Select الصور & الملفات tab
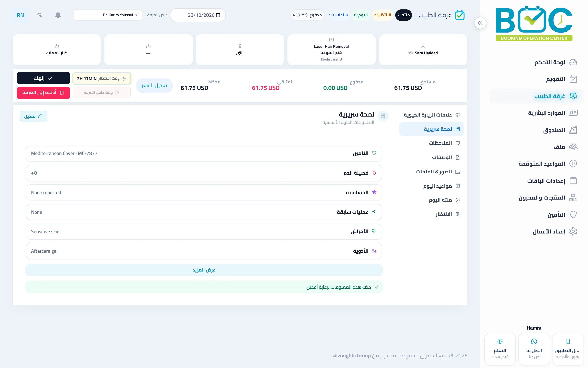The width and height of the screenshot is (588, 368). point(432,172)
